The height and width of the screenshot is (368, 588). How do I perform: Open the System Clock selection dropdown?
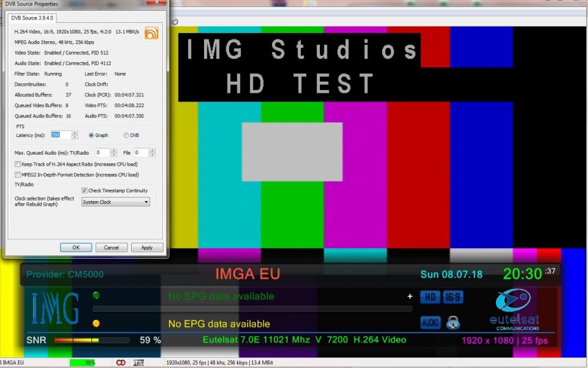(116, 202)
